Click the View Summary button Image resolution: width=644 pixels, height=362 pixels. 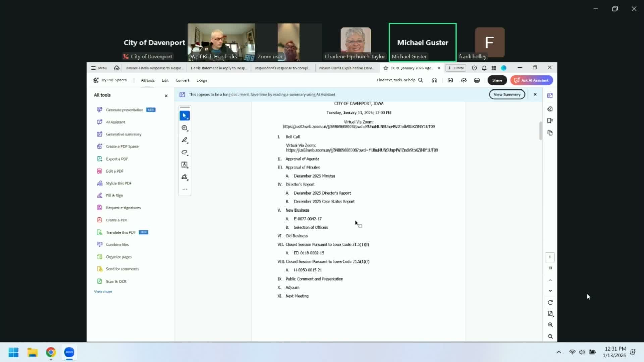(x=507, y=94)
